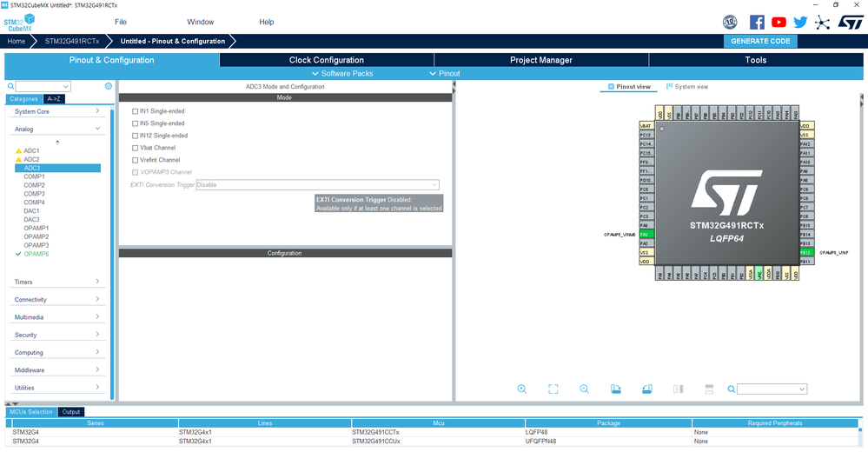Switch to Tools tab
This screenshot has height=452, width=868.
point(756,60)
